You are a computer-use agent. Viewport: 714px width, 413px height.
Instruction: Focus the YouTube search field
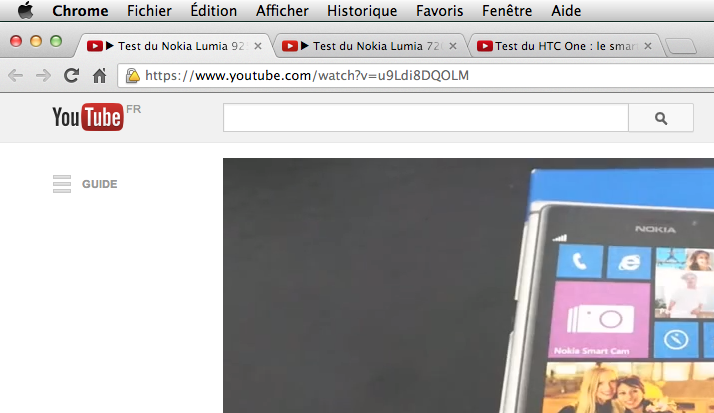click(x=426, y=118)
